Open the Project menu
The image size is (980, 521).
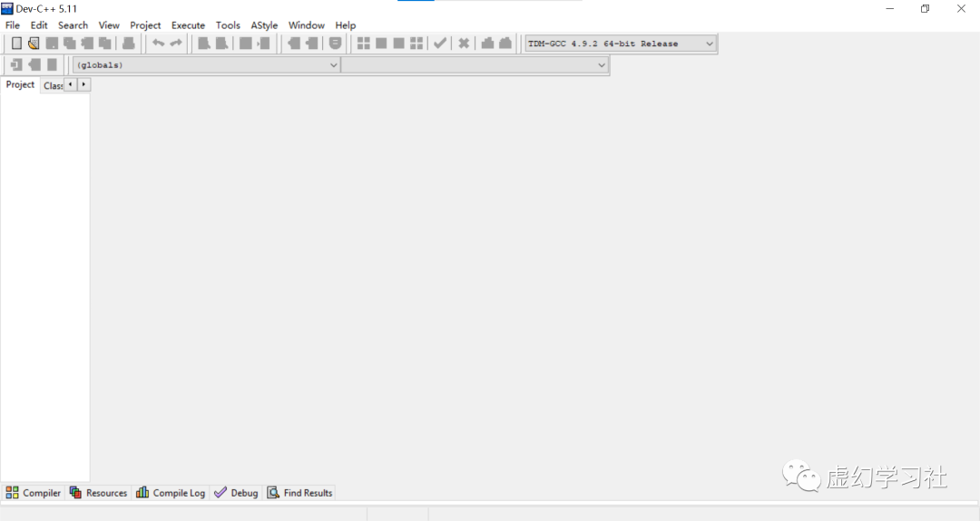point(145,25)
